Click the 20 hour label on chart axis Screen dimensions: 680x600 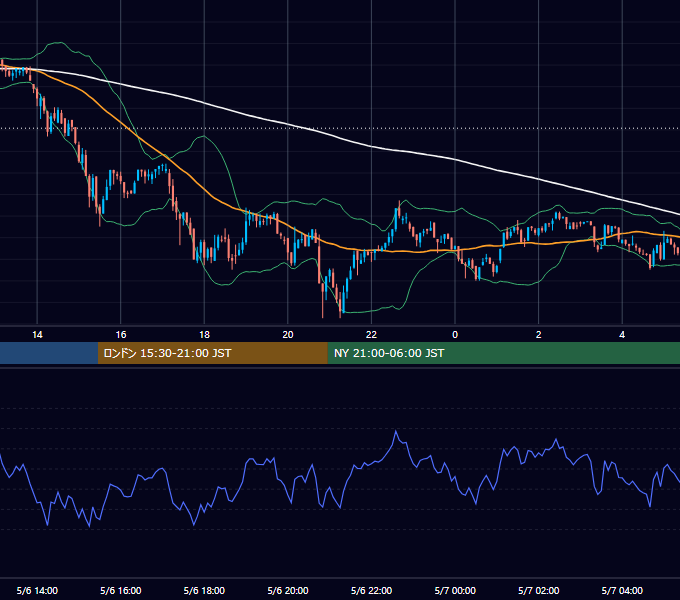click(x=288, y=335)
